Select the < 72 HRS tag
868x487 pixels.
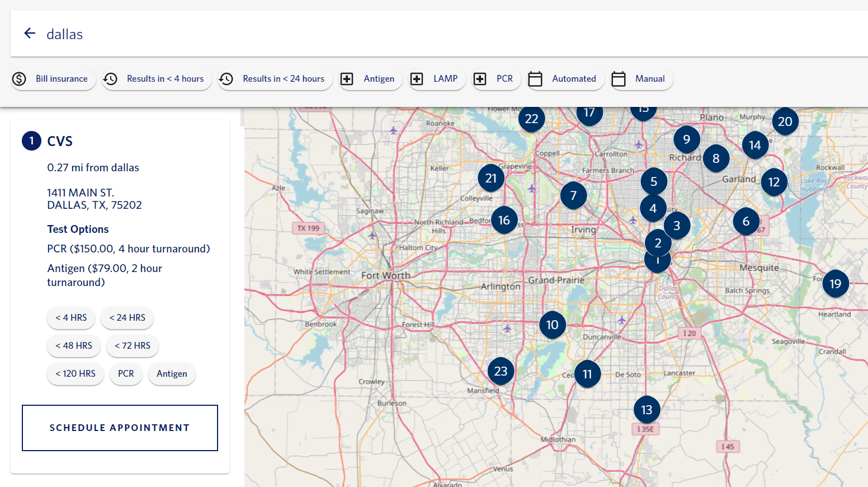click(x=133, y=345)
